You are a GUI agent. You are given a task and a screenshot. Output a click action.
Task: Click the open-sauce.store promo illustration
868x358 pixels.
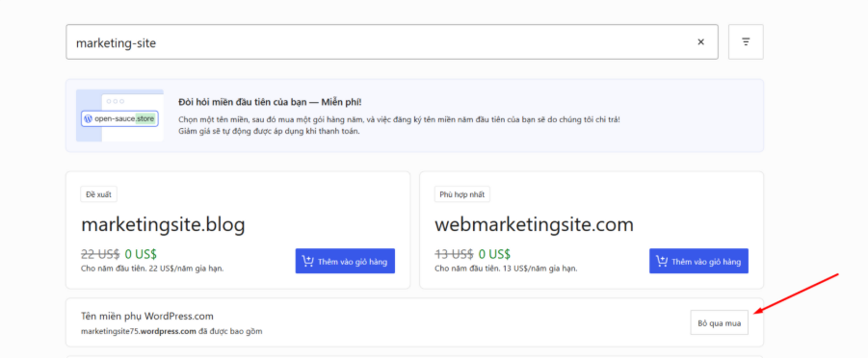point(119,115)
